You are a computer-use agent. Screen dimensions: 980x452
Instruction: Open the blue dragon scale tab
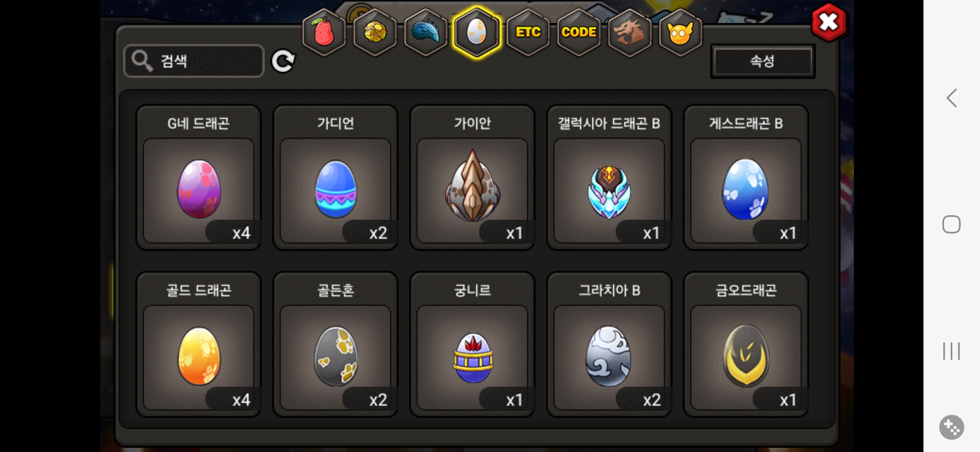(x=426, y=32)
